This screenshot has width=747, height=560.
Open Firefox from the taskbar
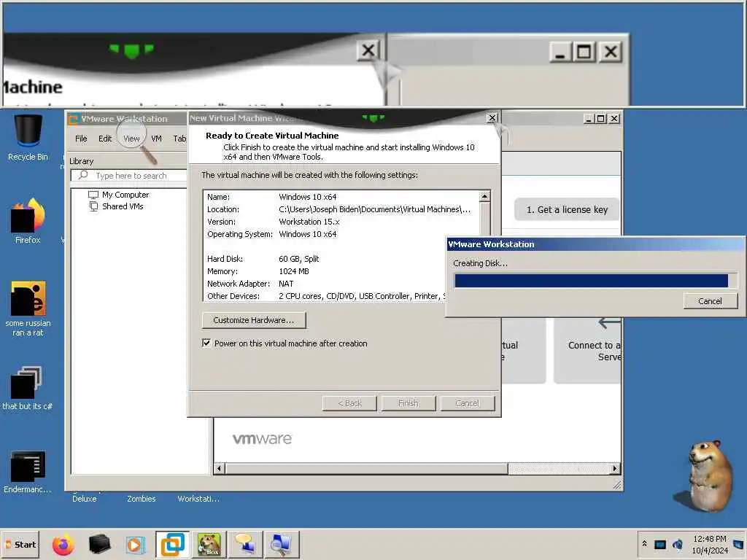click(x=63, y=544)
